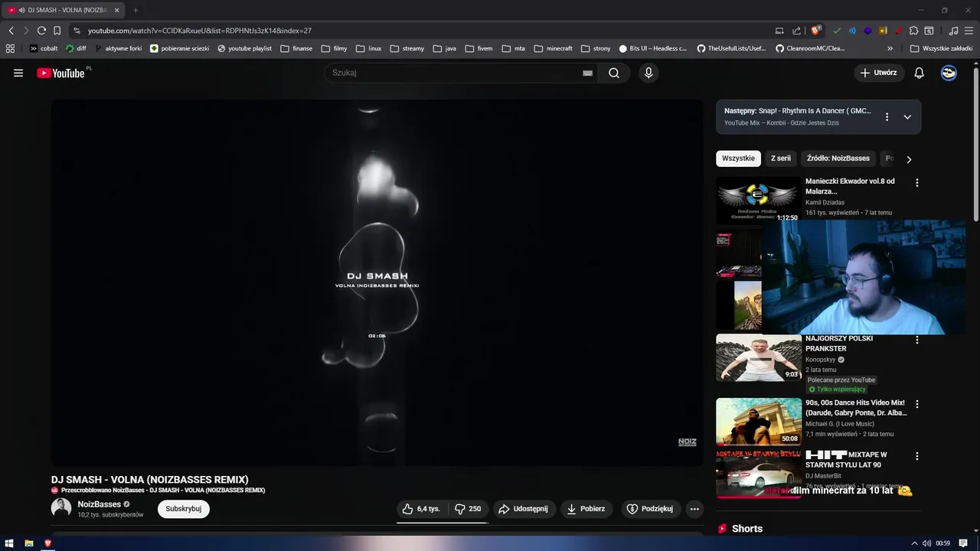The width and height of the screenshot is (980, 551).
Task: Open NAJGORSZY POLSKI PRANKSTER thumbnail
Action: pos(758,357)
